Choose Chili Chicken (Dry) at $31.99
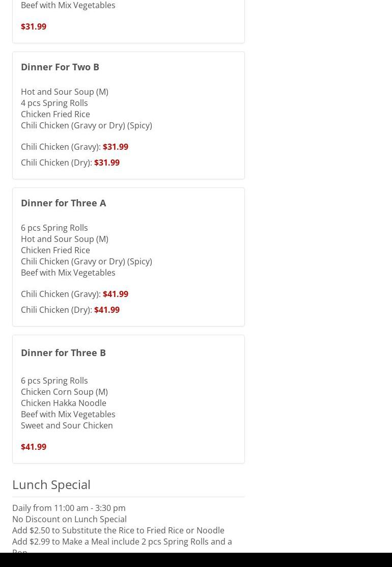 70,163
